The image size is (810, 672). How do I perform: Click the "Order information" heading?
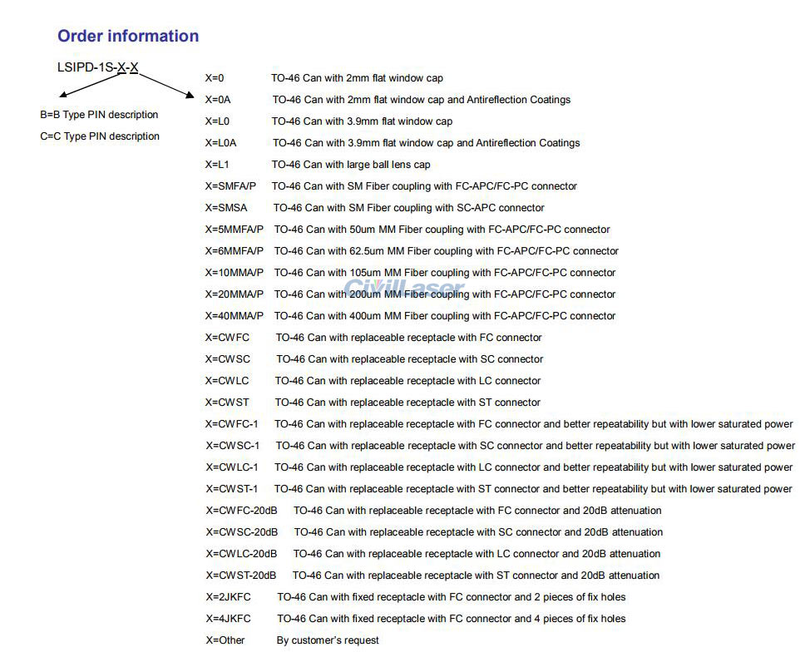pos(128,36)
